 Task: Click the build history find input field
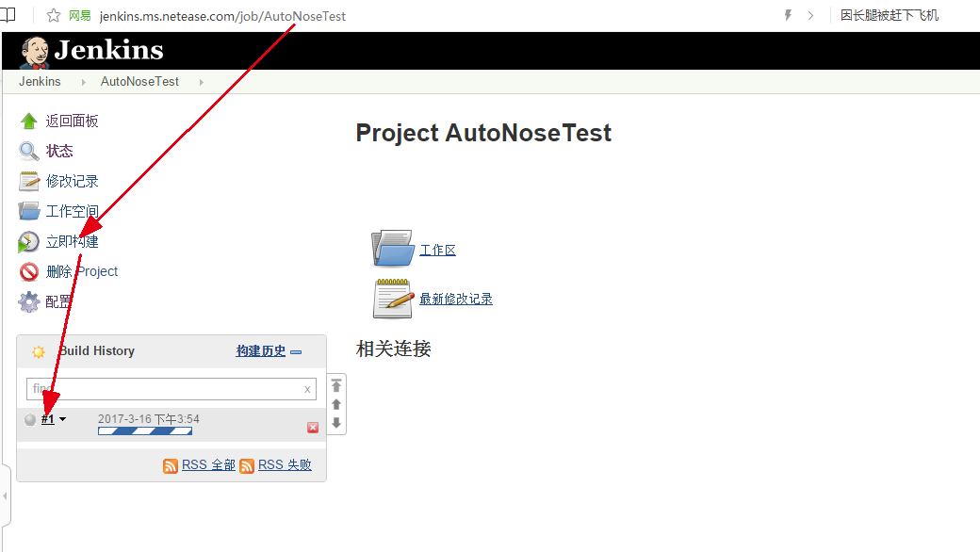[x=171, y=388]
